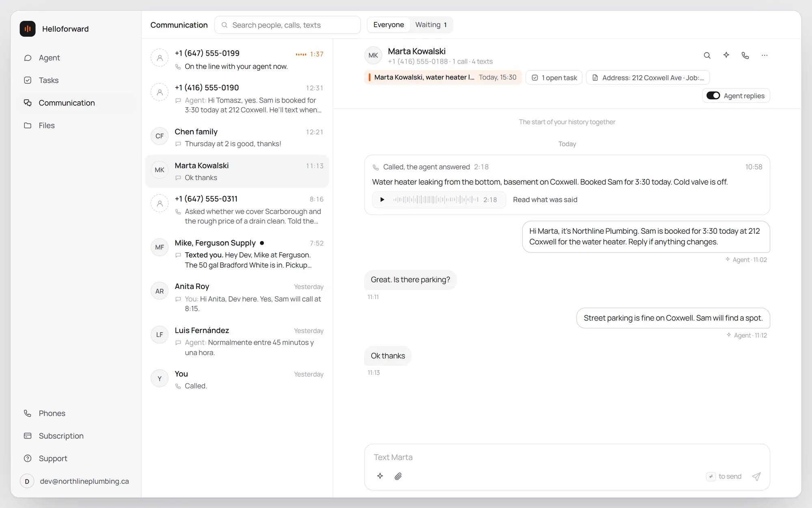Click Read what was said link
The width and height of the screenshot is (812, 508).
point(545,200)
